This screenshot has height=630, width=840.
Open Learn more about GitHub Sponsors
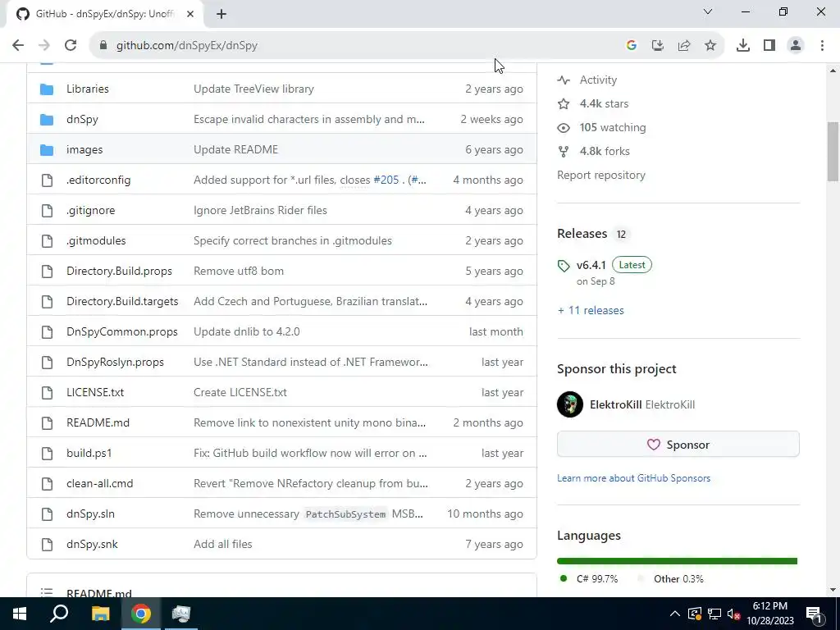point(633,478)
